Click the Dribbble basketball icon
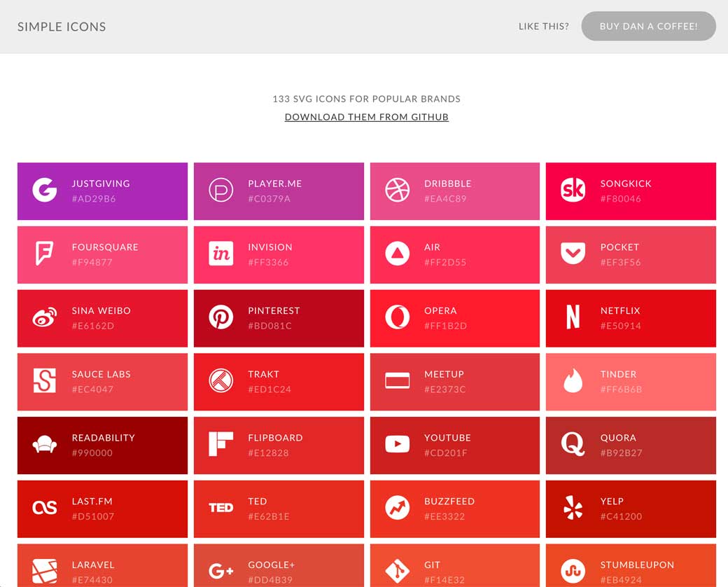Viewport: 728px width, 587px height. tap(397, 191)
